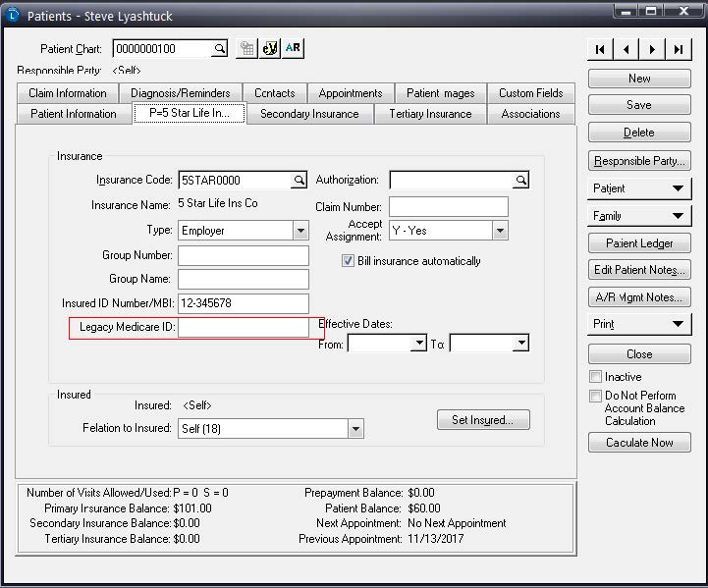708x588 pixels.
Task: Click the Set Insured button
Action: (483, 420)
